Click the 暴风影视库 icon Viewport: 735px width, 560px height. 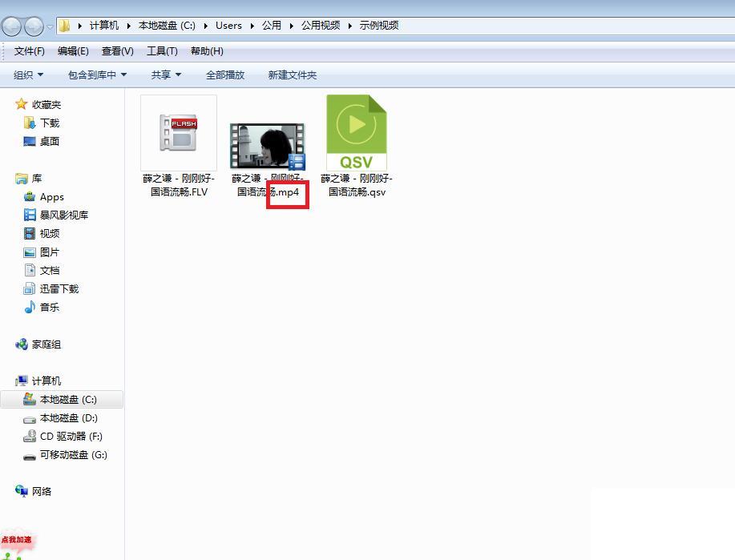30,215
